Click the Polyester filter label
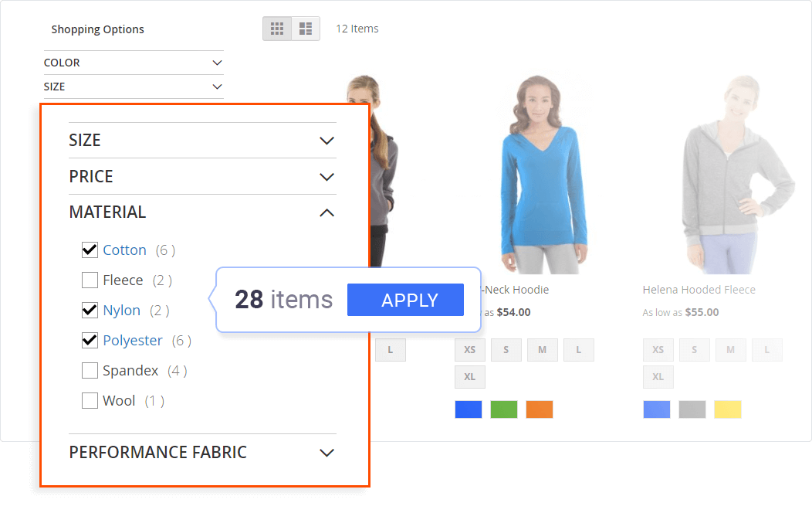 133,341
